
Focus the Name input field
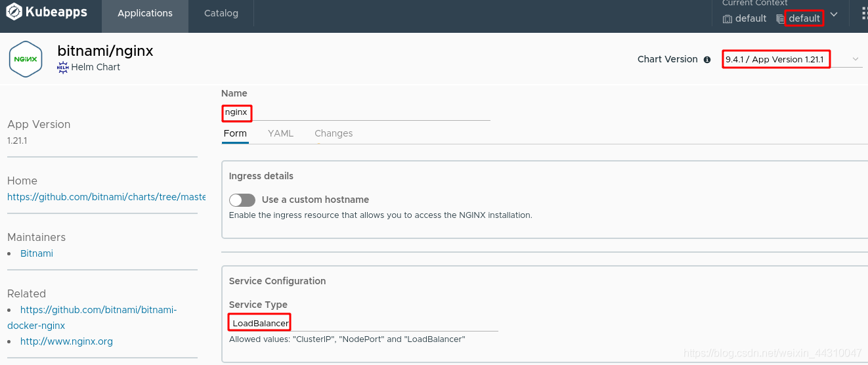coord(356,112)
